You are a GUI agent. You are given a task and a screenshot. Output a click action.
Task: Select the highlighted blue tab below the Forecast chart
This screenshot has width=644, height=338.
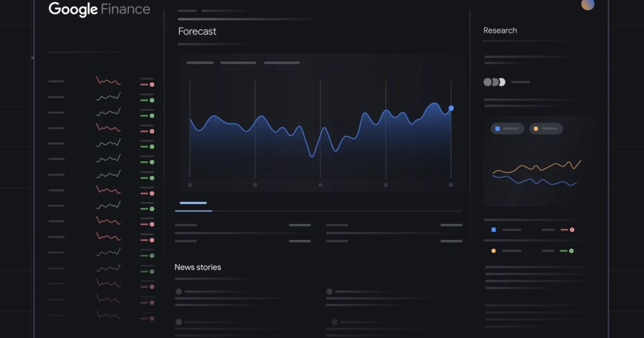(193, 203)
